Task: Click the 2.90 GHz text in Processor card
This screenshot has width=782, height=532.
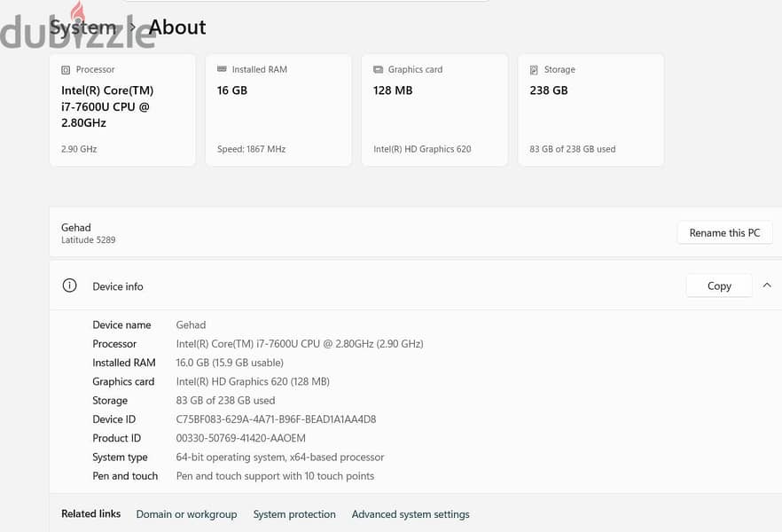Action: [x=79, y=149]
